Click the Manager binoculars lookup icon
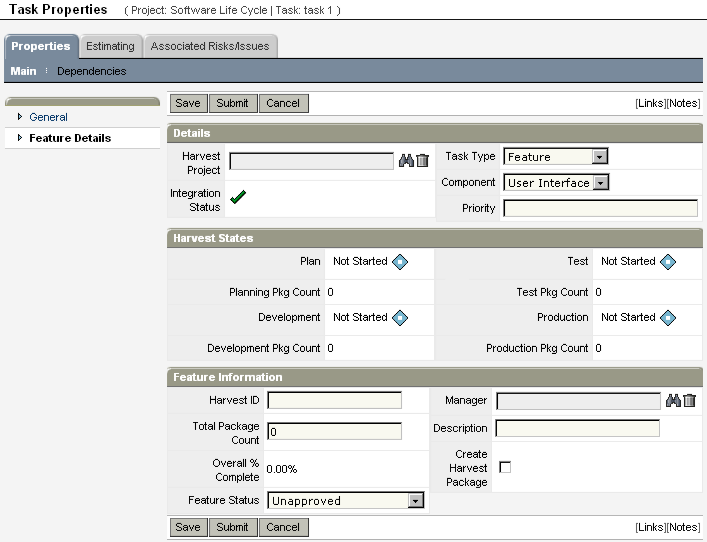Image resolution: width=707 pixels, height=542 pixels. (x=674, y=401)
